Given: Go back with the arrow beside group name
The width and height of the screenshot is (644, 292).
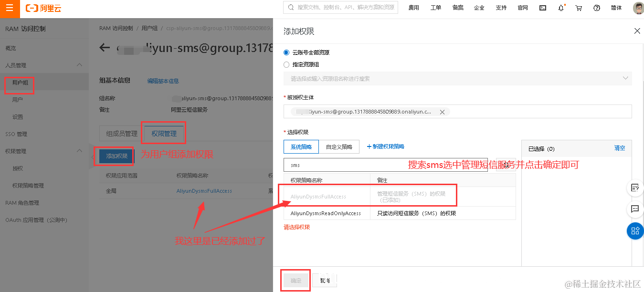Looking at the screenshot, I should click(104, 48).
